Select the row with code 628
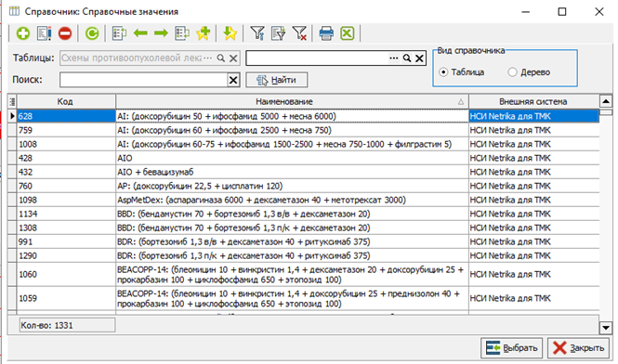 tap(304, 116)
